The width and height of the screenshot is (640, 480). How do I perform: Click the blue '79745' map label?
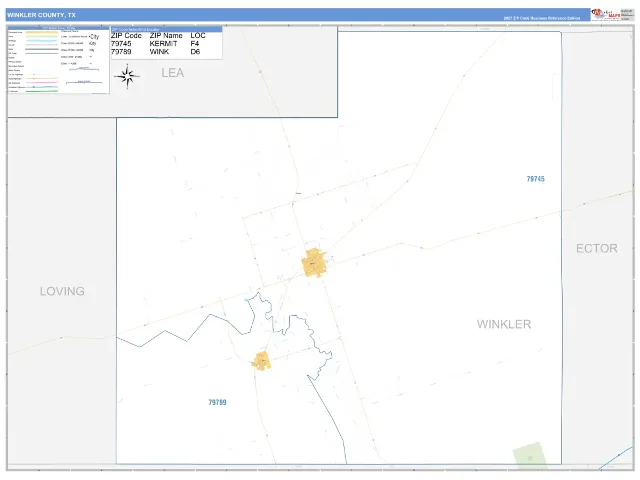(536, 179)
